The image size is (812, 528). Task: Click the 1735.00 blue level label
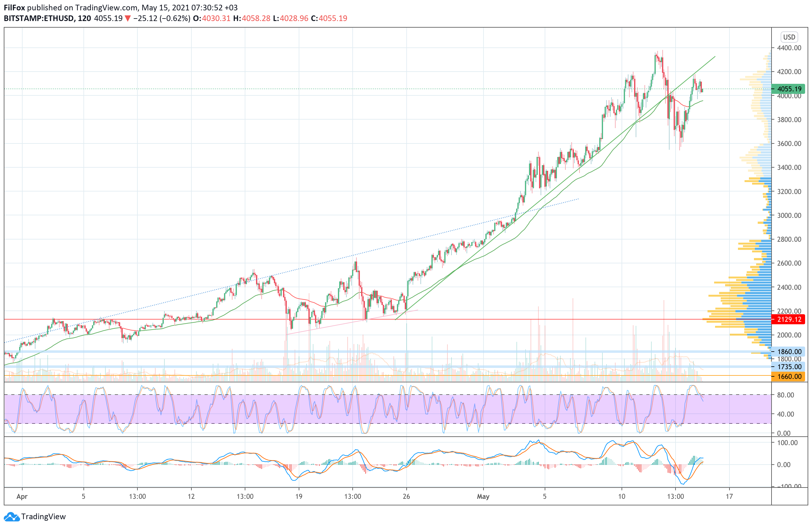pyautogui.click(x=789, y=367)
